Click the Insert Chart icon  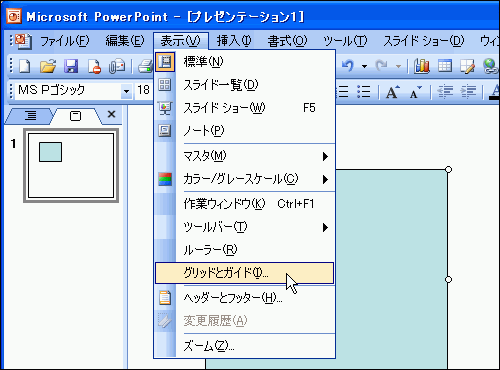point(422,66)
